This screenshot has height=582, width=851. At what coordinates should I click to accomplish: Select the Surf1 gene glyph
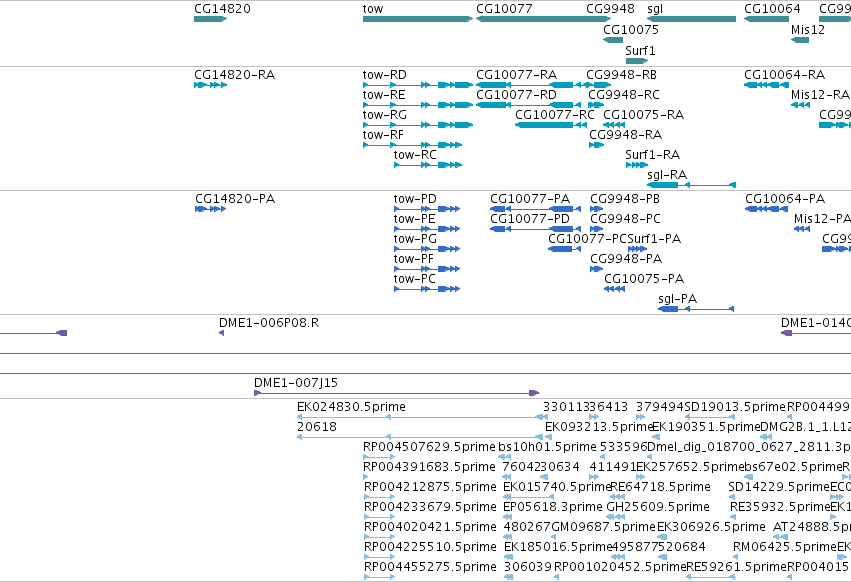pos(637,61)
